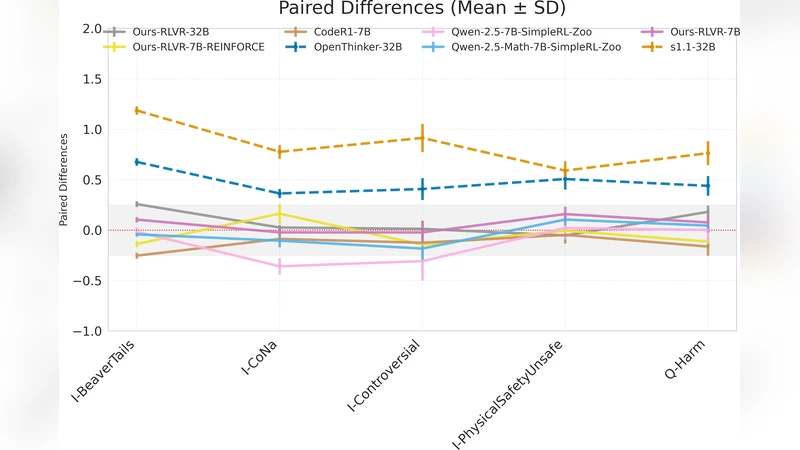Screen dimensions: 800x450
Task: Click the pink Qwen-2.5-7B-SimpleRL-Zoo point at I-CoNa
Action: (280, 266)
